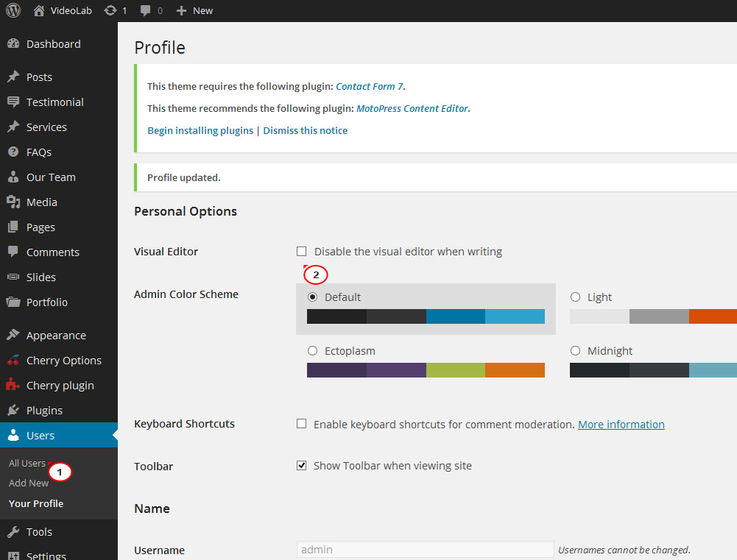Open the Contact Form 7 link
The width and height of the screenshot is (737, 560).
[370, 86]
